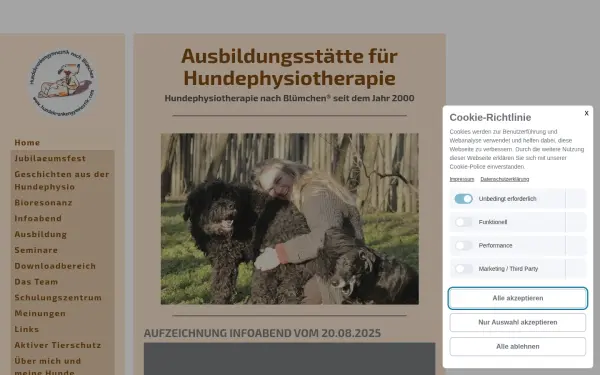Open Jubilaeumsfest menu item

point(50,158)
